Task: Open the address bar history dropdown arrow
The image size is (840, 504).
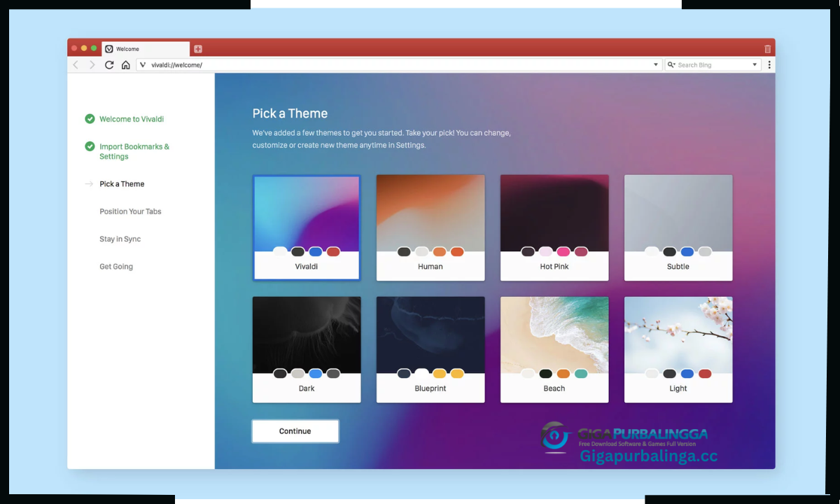Action: coord(656,65)
